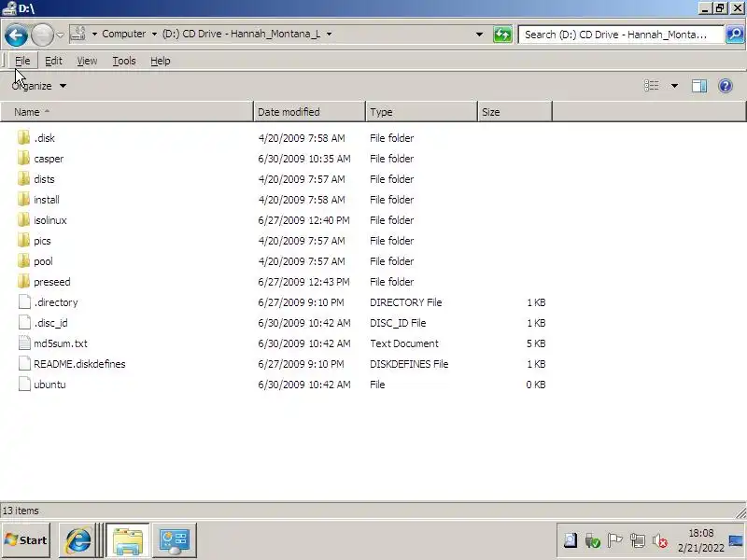
Task: Click the network tray icon
Action: tap(638, 541)
